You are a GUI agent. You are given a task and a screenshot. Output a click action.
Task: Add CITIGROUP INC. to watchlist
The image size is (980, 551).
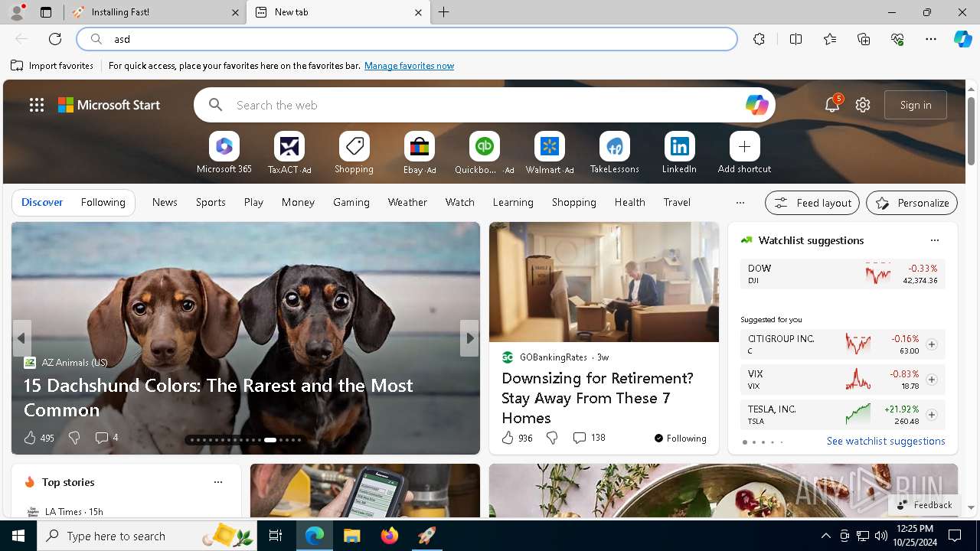pyautogui.click(x=931, y=344)
